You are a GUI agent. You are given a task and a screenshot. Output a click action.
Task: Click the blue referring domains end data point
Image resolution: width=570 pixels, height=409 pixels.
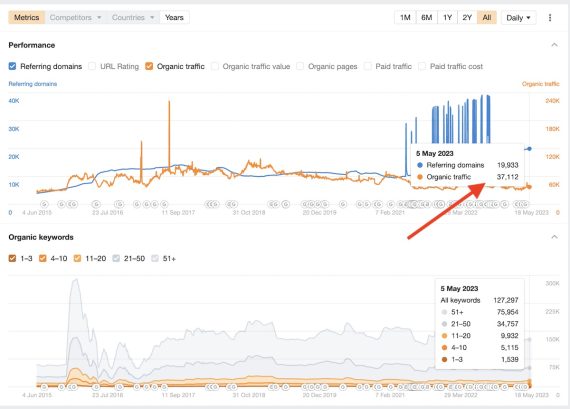click(529, 149)
